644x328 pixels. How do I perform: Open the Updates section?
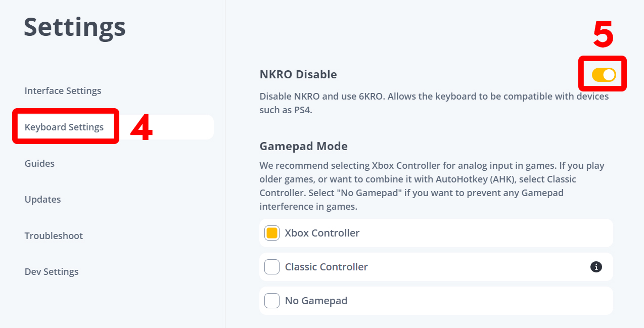click(42, 200)
